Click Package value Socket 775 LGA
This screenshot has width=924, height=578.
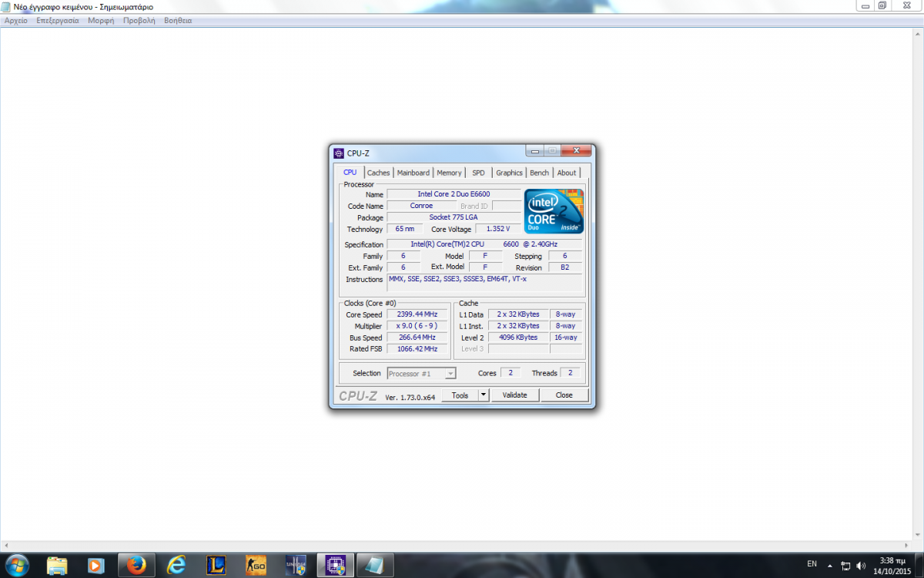454,217
